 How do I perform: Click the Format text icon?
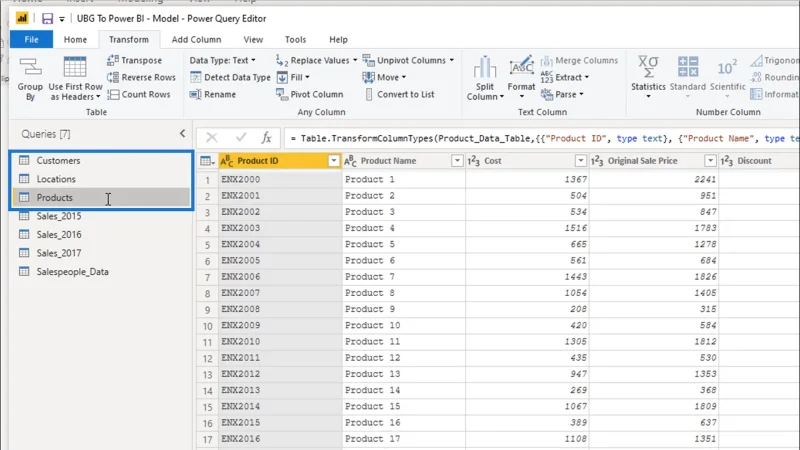[x=521, y=67]
